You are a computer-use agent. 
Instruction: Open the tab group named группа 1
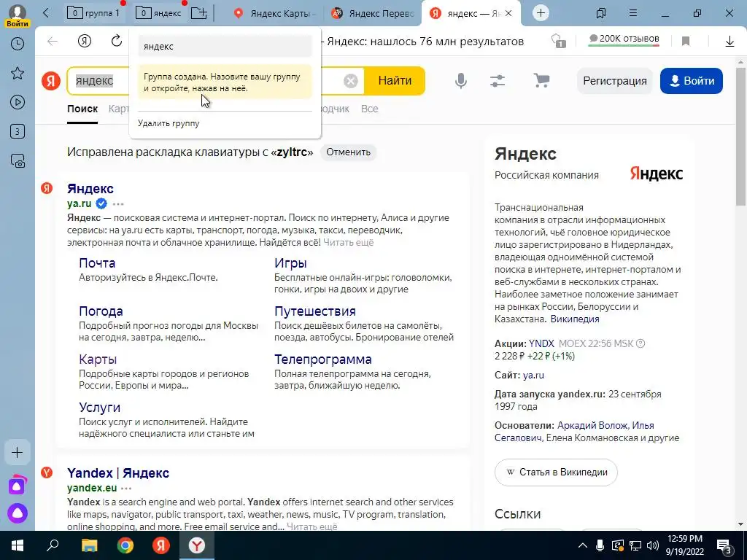point(94,13)
